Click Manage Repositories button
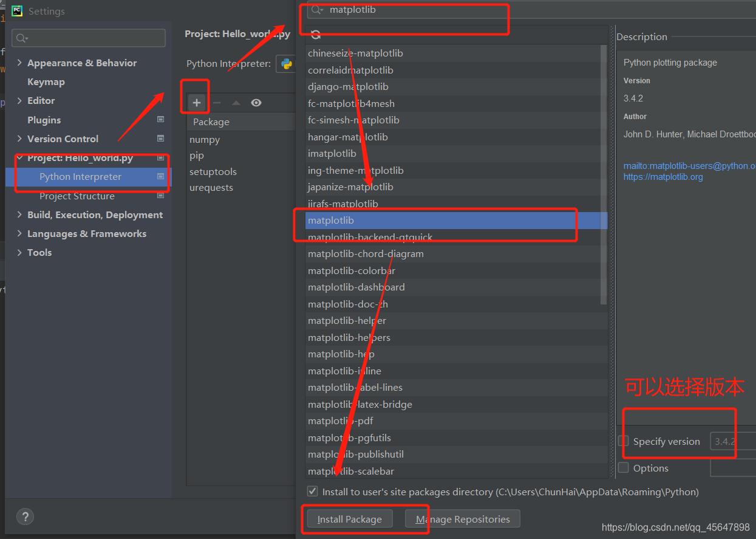Screen dimensions: 756x539 pyautogui.click(x=463, y=519)
